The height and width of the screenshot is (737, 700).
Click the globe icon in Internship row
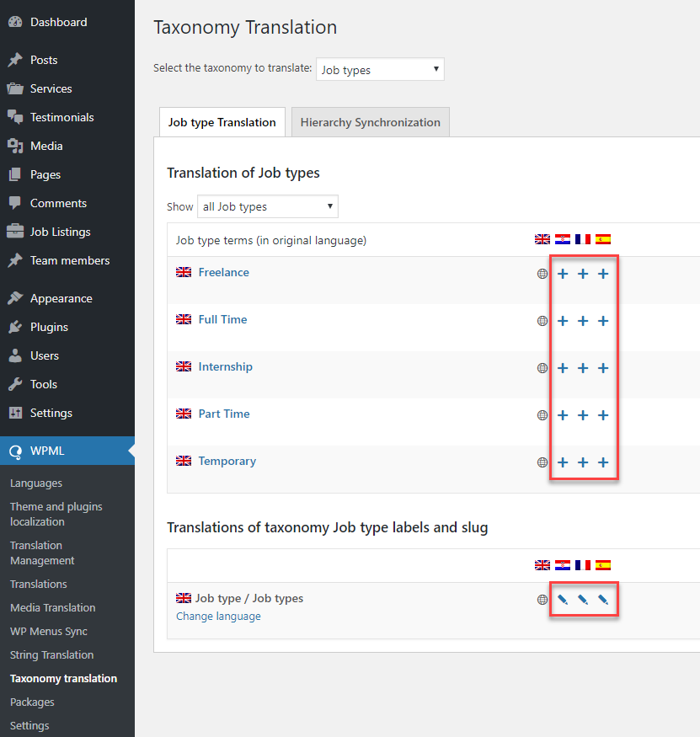tap(542, 367)
